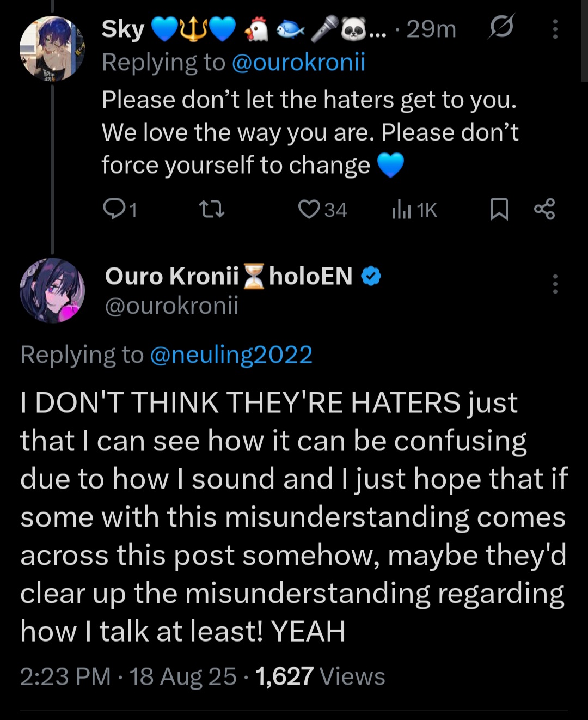Bookmark Sky's reply
The image size is (588, 720).
[499, 209]
